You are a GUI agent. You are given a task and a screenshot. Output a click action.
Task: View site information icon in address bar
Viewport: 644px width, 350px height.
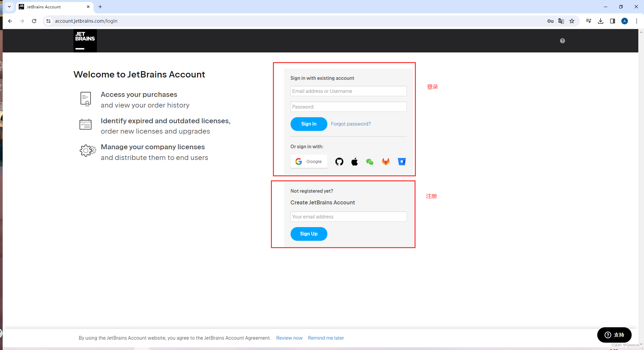48,21
